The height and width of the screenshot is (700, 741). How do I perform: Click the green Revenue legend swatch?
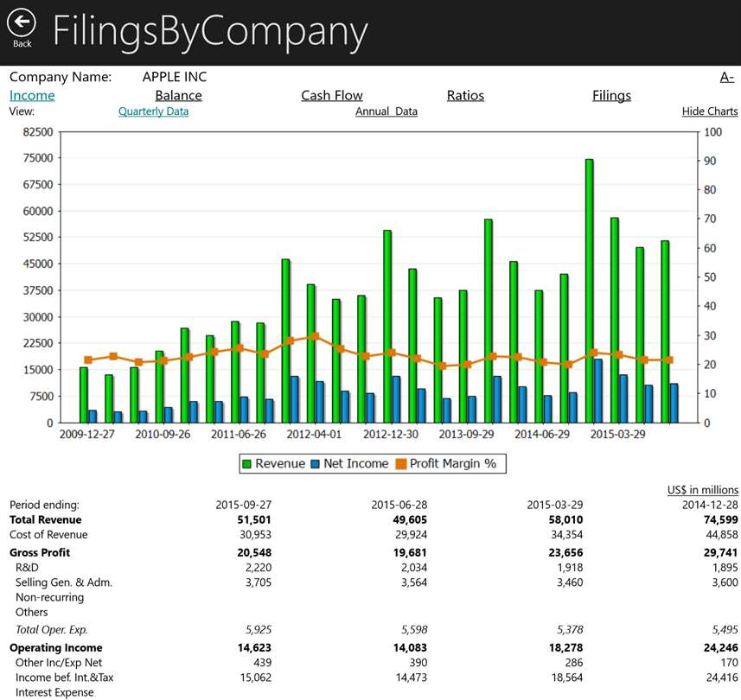click(246, 464)
